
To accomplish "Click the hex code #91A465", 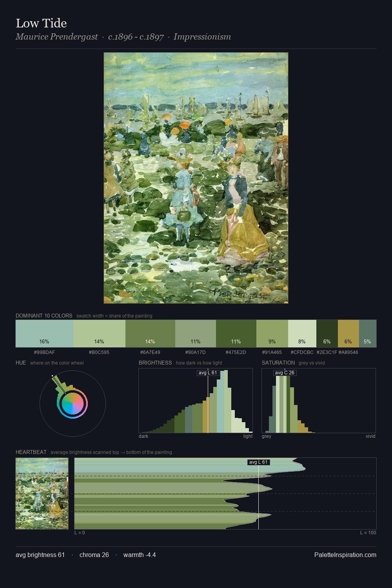I will (272, 352).
